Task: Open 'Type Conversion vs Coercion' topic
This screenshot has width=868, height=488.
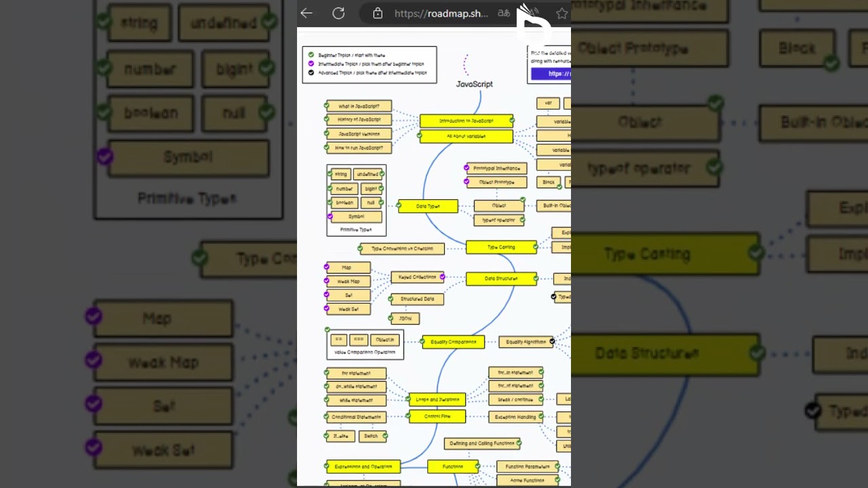Action: pyautogui.click(x=402, y=249)
